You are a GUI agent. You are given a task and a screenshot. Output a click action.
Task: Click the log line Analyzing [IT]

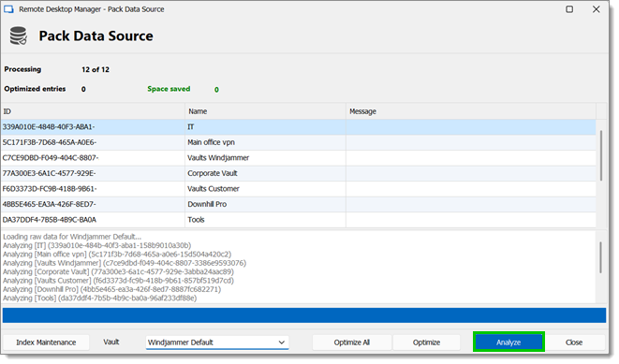pos(96,245)
